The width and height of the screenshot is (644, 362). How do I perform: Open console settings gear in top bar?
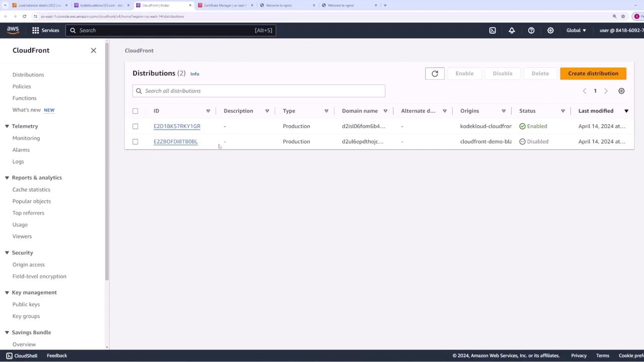[x=550, y=30]
